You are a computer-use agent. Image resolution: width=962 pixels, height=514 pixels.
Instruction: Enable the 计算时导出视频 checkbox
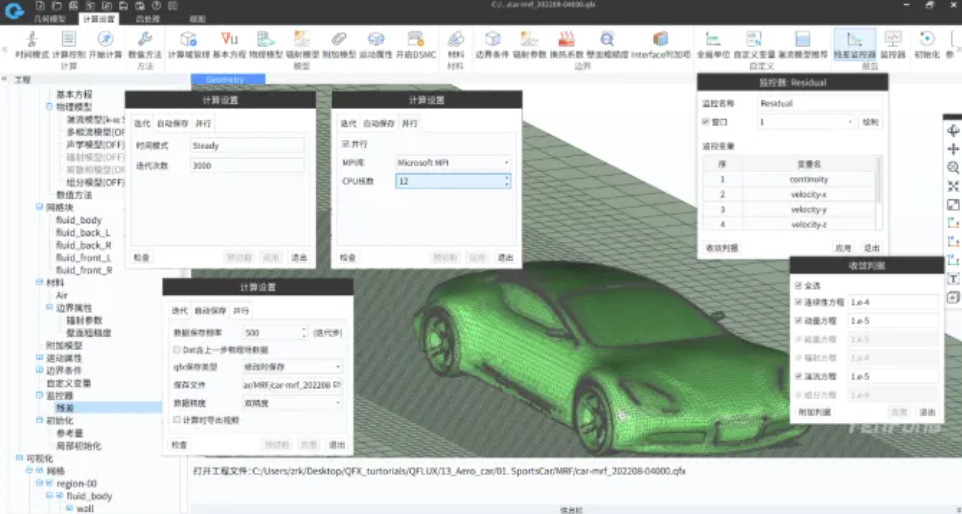177,420
